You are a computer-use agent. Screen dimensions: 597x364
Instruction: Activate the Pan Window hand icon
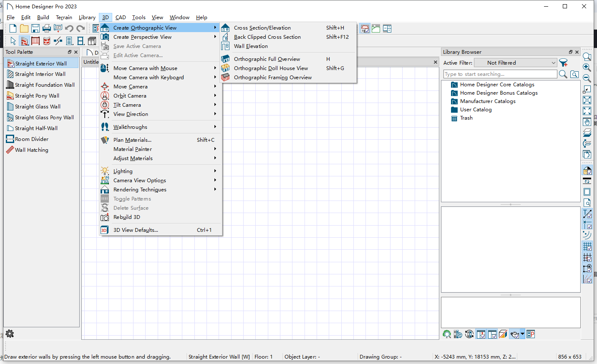click(587, 122)
